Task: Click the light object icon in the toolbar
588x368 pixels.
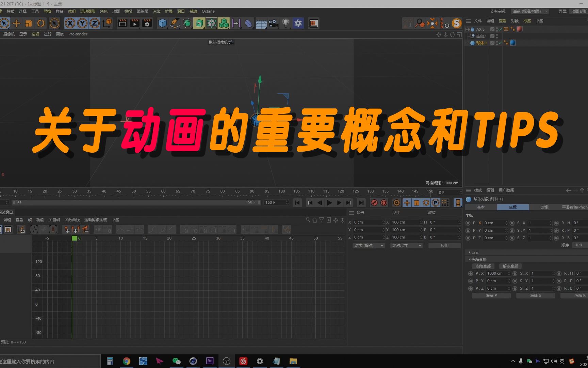Action: click(285, 23)
